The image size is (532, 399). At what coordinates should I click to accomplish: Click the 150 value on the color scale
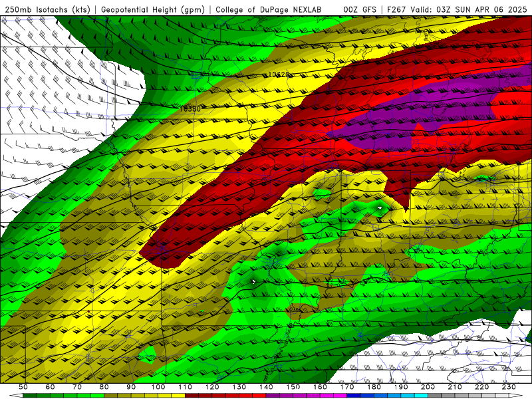click(293, 387)
